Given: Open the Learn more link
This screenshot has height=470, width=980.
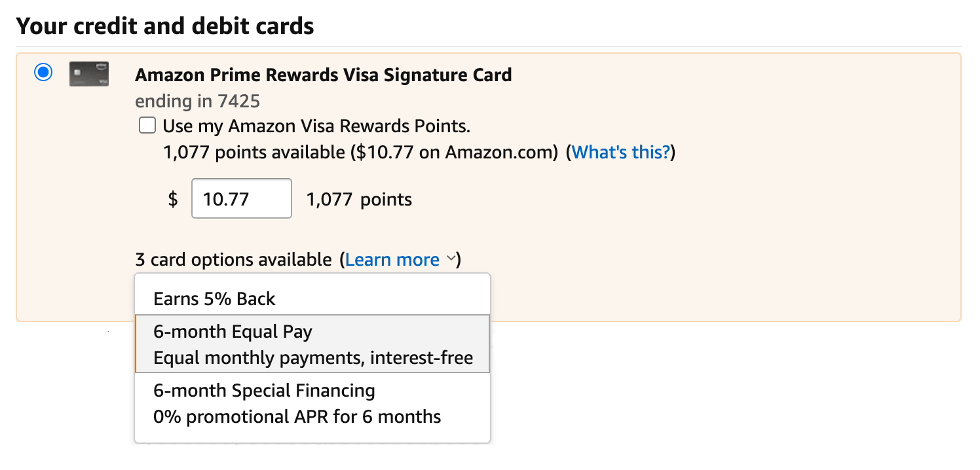Looking at the screenshot, I should coord(392,260).
